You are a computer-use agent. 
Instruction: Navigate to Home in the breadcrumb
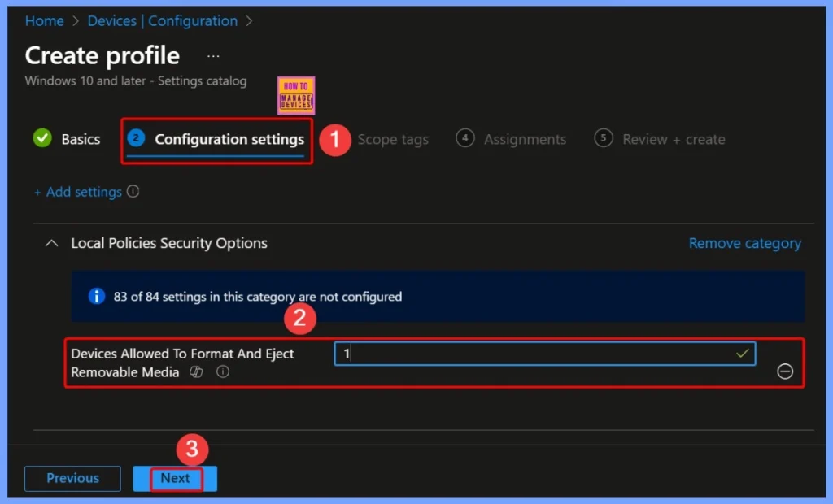click(44, 21)
